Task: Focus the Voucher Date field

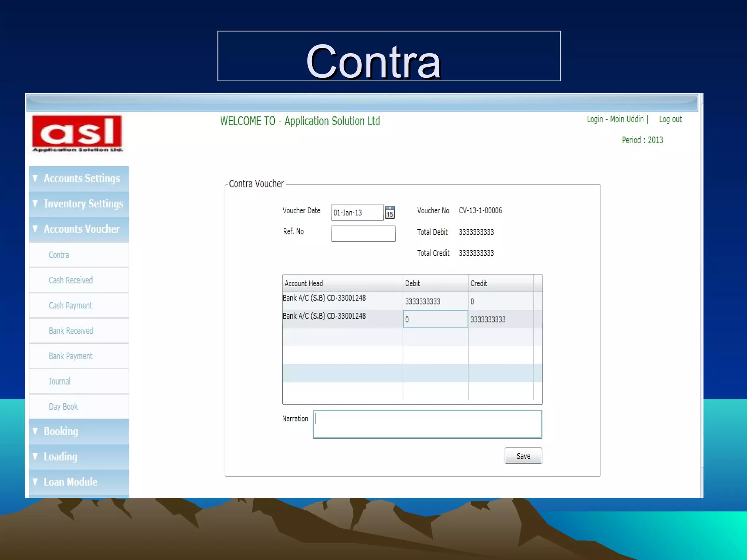Action: tap(357, 212)
